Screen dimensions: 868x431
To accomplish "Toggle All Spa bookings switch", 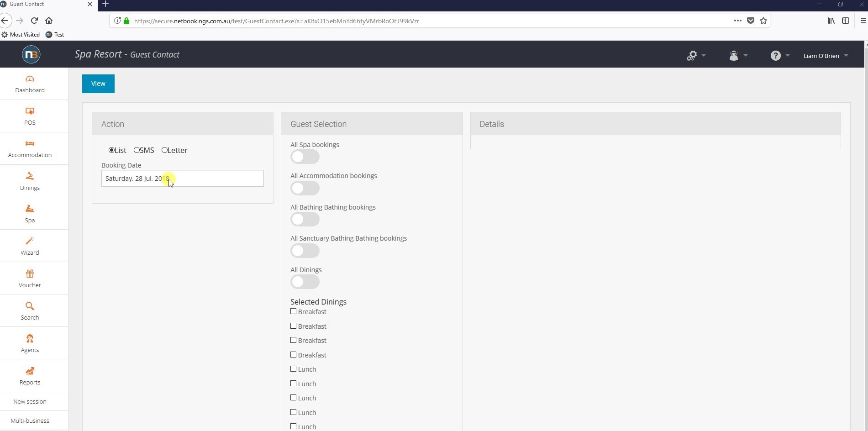I will pyautogui.click(x=305, y=157).
